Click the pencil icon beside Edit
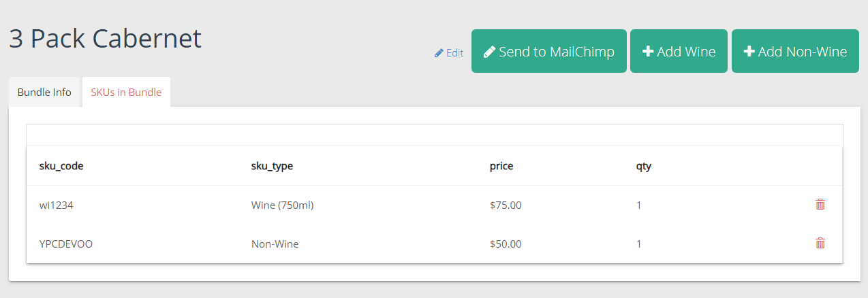Image resolution: width=868 pixels, height=298 pixels. 439,53
